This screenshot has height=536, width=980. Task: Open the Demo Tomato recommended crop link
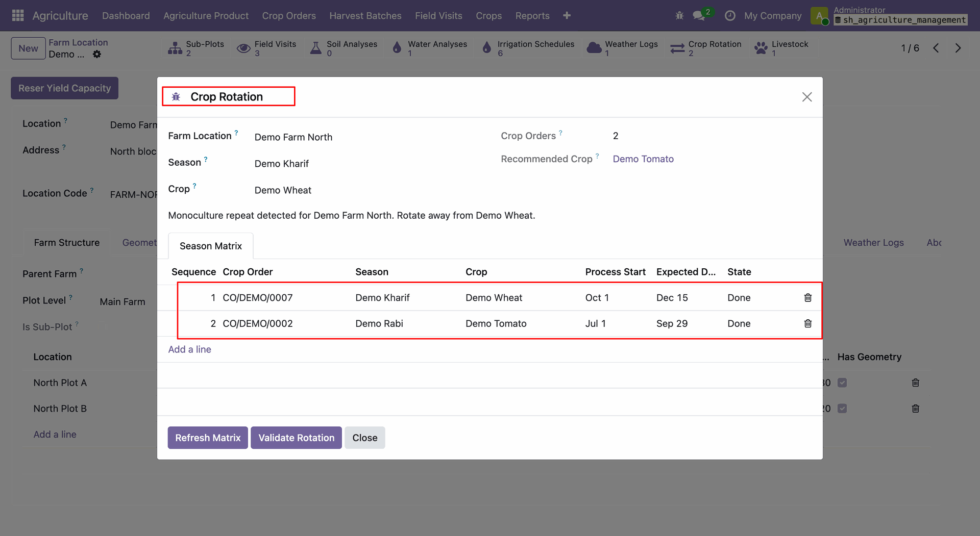coord(643,159)
